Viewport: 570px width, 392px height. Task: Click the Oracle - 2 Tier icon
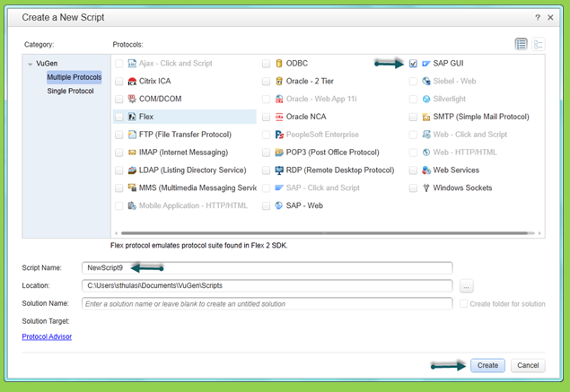click(279, 82)
